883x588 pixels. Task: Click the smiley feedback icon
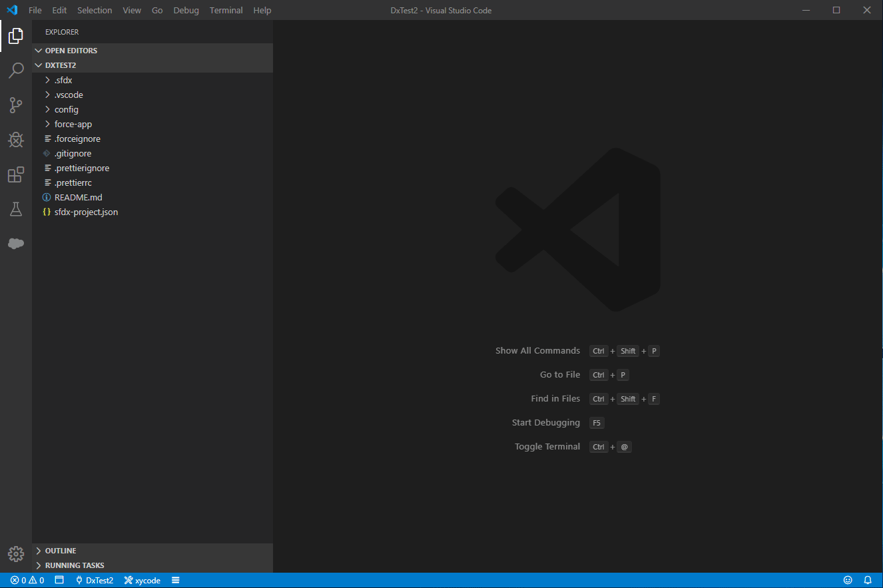848,580
